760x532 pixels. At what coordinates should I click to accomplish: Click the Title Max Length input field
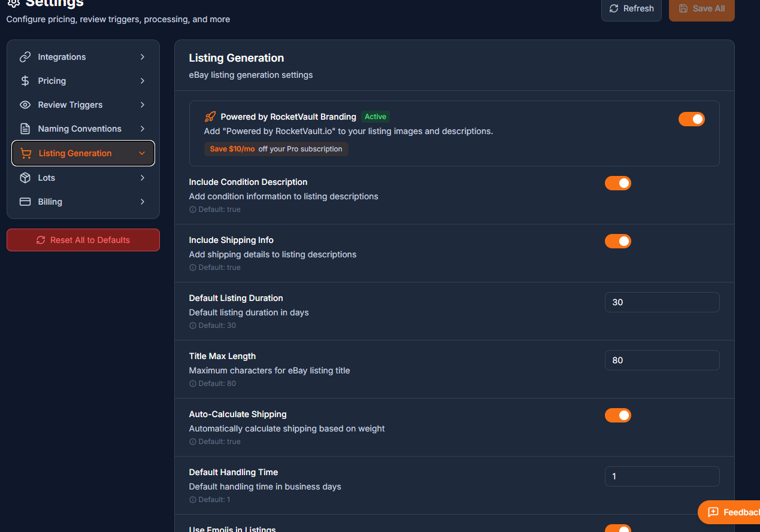tap(662, 360)
